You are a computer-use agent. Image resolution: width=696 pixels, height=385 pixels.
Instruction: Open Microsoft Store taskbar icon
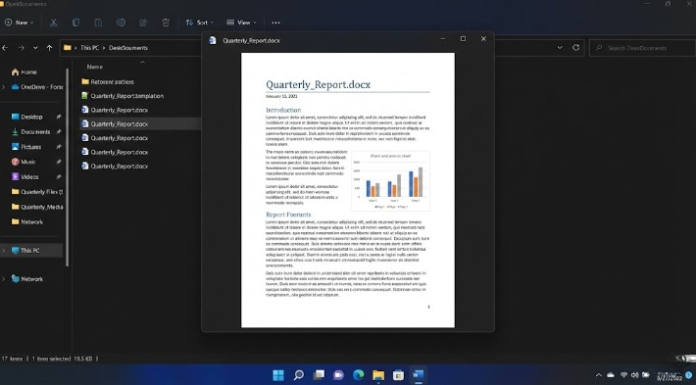tap(399, 375)
